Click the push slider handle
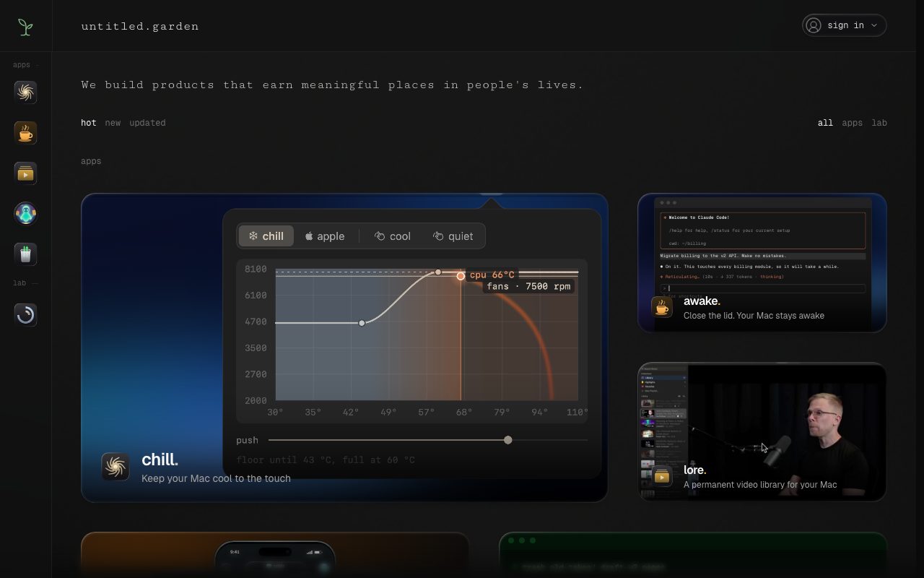 508,440
